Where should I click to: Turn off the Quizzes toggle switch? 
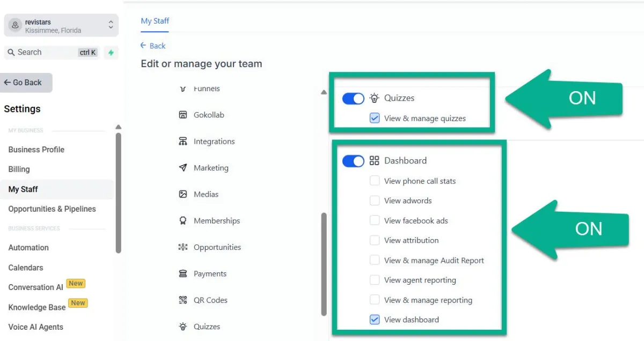click(x=353, y=98)
